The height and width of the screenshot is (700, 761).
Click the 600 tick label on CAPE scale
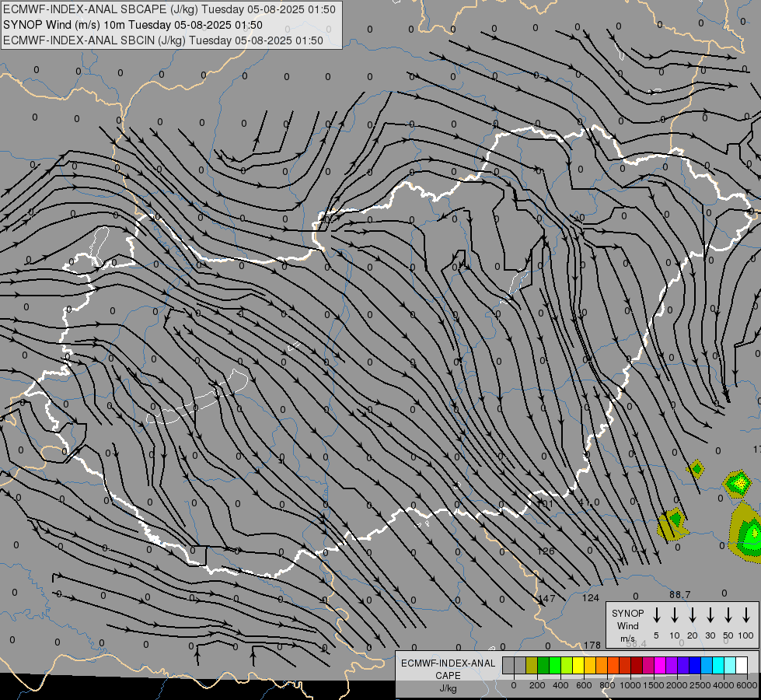584,685
